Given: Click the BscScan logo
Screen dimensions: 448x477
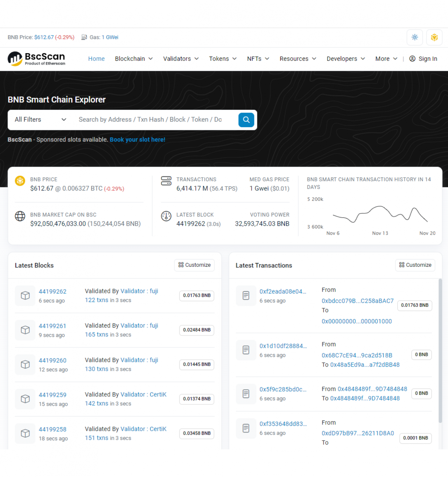Looking at the screenshot, I should pyautogui.click(x=36, y=59).
